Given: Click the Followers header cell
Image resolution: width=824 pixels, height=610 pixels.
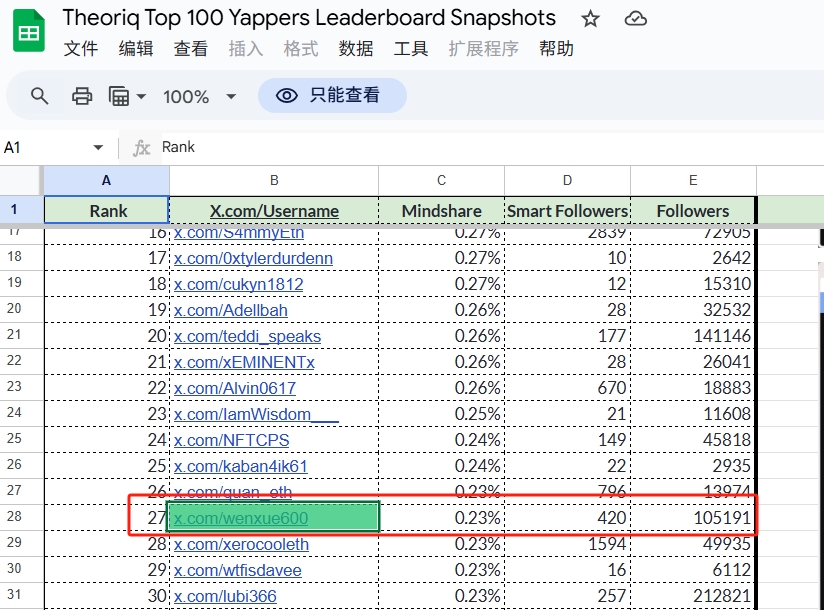Looking at the screenshot, I should pos(693,211).
